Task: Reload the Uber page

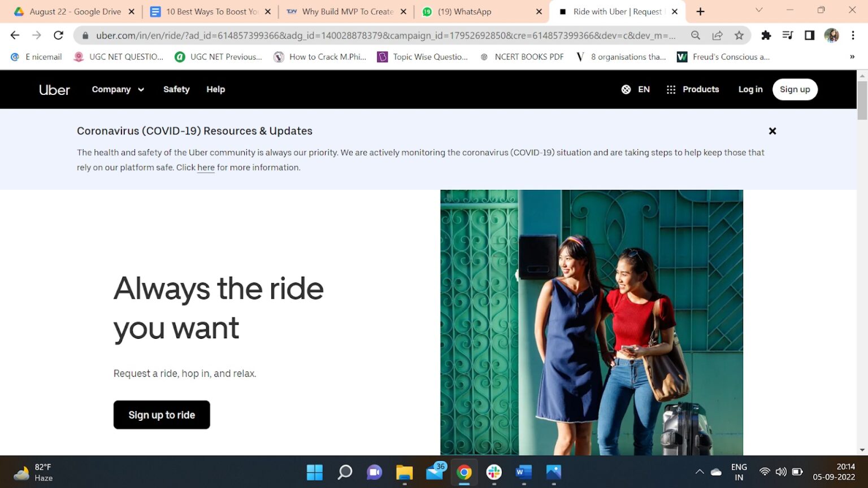Action: pos(58,36)
